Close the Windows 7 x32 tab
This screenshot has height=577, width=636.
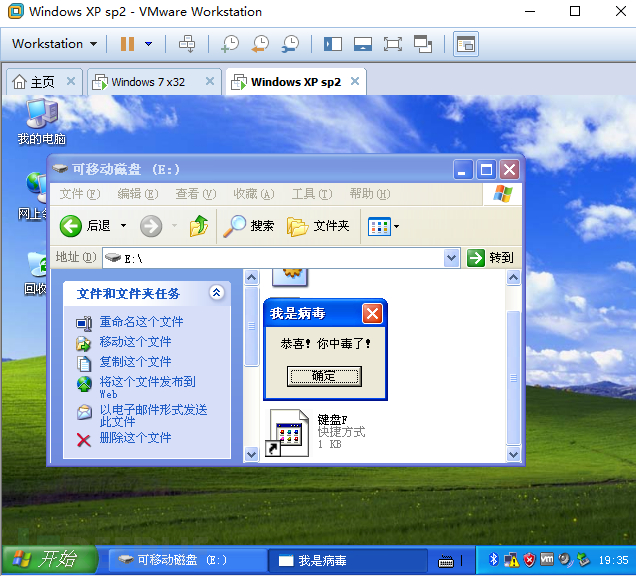(x=210, y=81)
